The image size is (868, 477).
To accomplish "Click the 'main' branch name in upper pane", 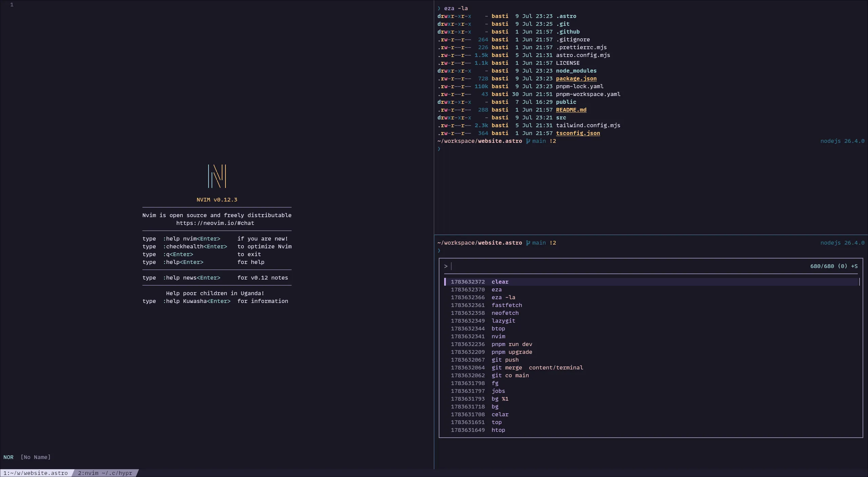I will point(539,141).
